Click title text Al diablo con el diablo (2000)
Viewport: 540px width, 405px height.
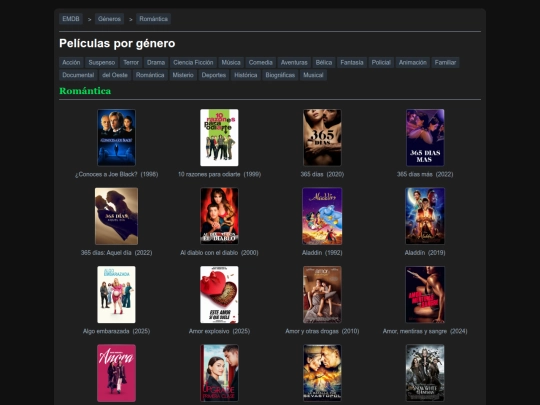[x=219, y=253]
